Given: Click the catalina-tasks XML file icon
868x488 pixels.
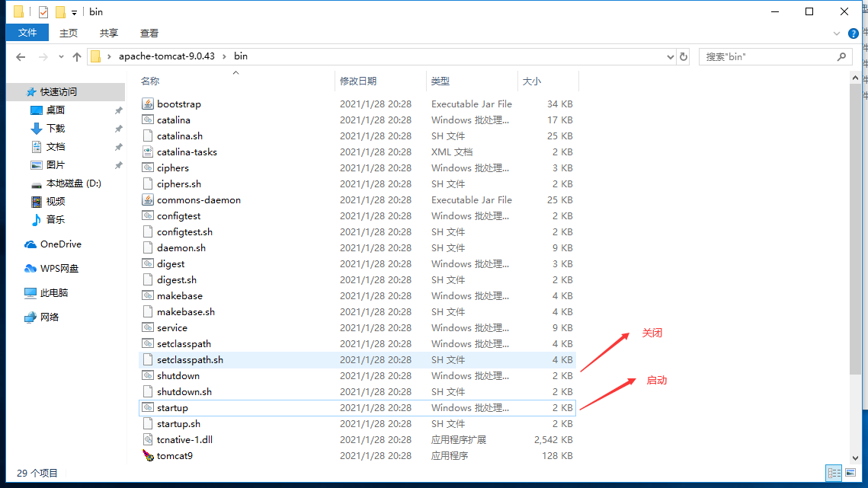Looking at the screenshot, I should coord(148,152).
